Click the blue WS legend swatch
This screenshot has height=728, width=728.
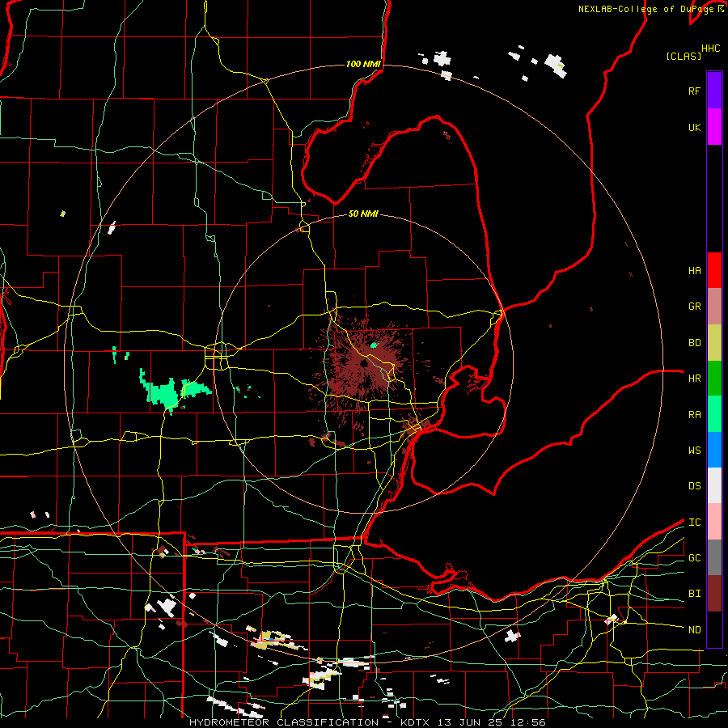(714, 450)
